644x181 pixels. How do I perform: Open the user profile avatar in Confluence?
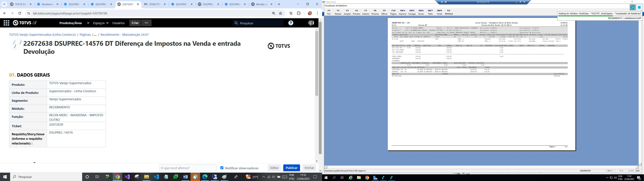[x=311, y=23]
